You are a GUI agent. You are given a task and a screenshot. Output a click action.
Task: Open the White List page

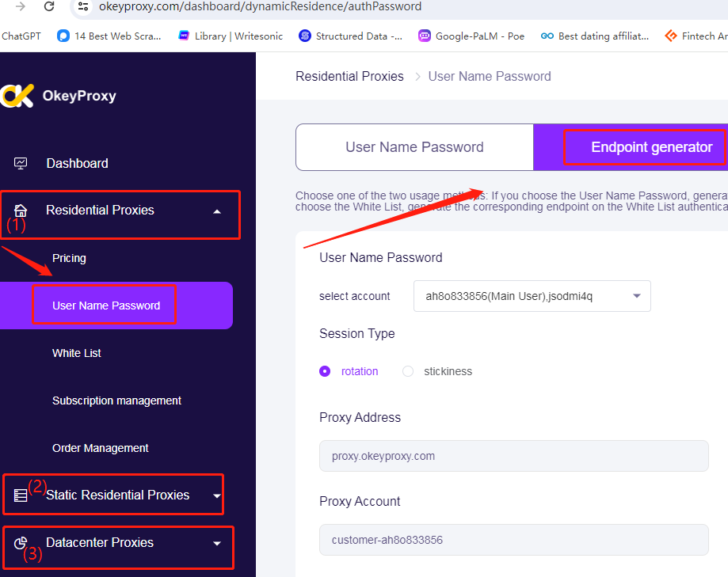click(x=76, y=353)
